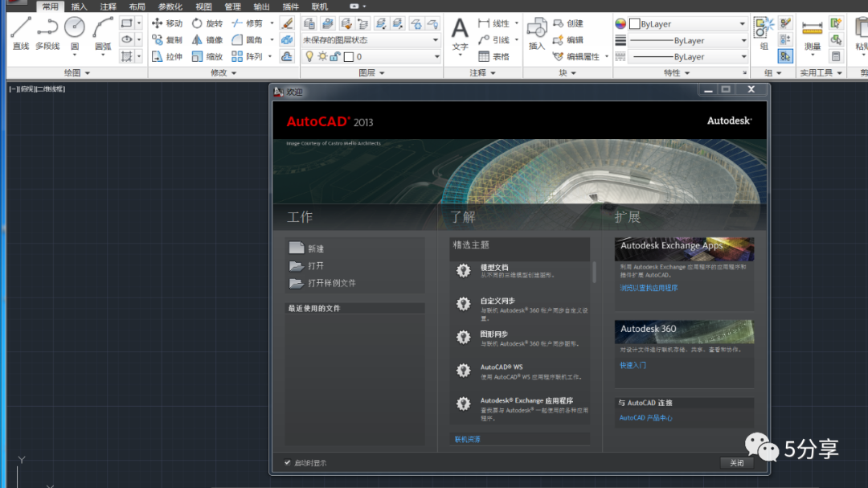Insert a 表格 table
The height and width of the screenshot is (488, 868).
click(493, 56)
